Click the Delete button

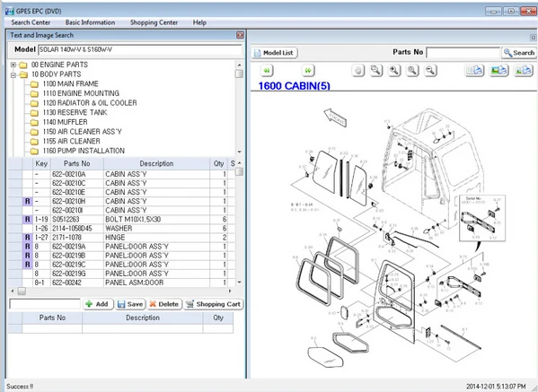point(164,304)
